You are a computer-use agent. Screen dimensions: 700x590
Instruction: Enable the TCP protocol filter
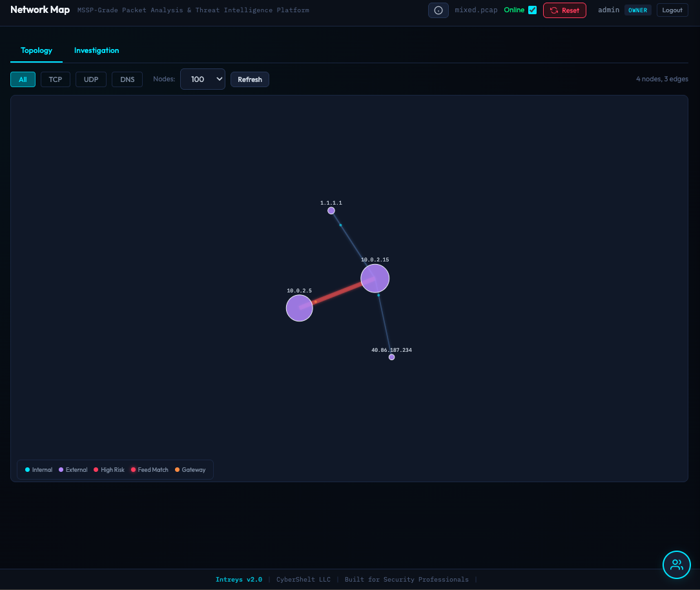pos(55,79)
